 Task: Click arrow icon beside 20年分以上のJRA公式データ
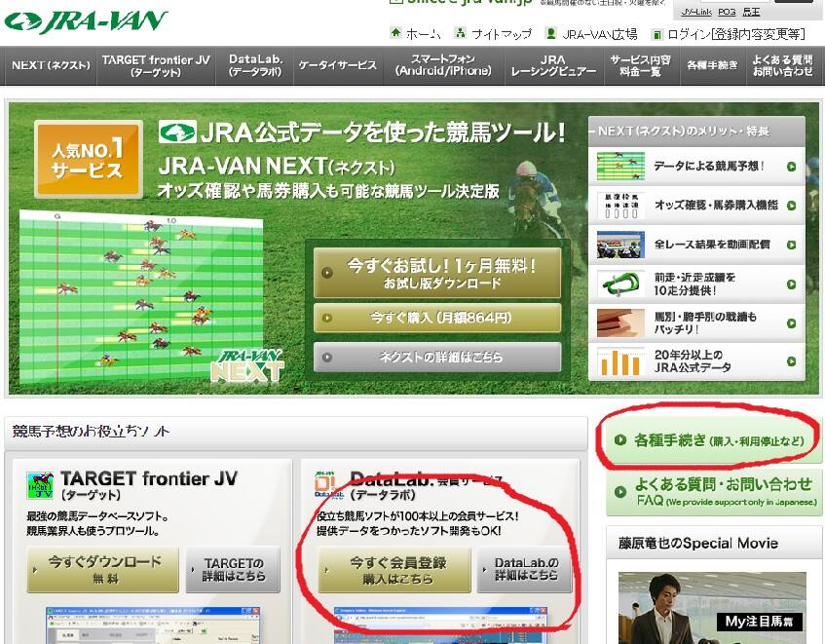(791, 361)
